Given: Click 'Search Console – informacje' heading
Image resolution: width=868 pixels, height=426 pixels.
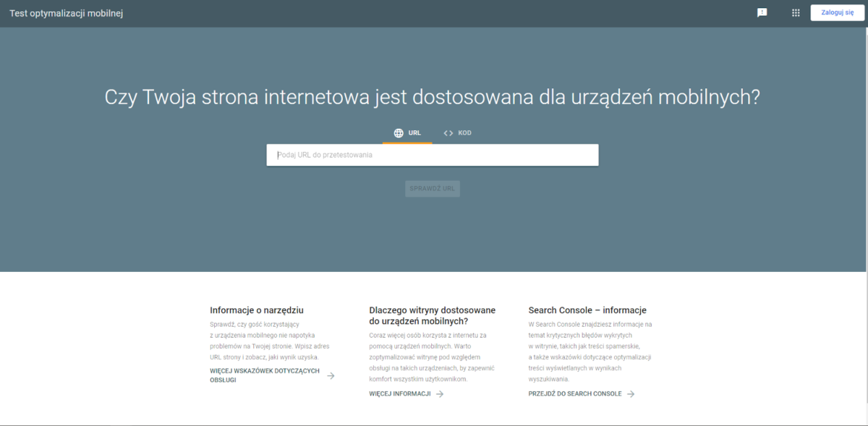Looking at the screenshot, I should 587,310.
